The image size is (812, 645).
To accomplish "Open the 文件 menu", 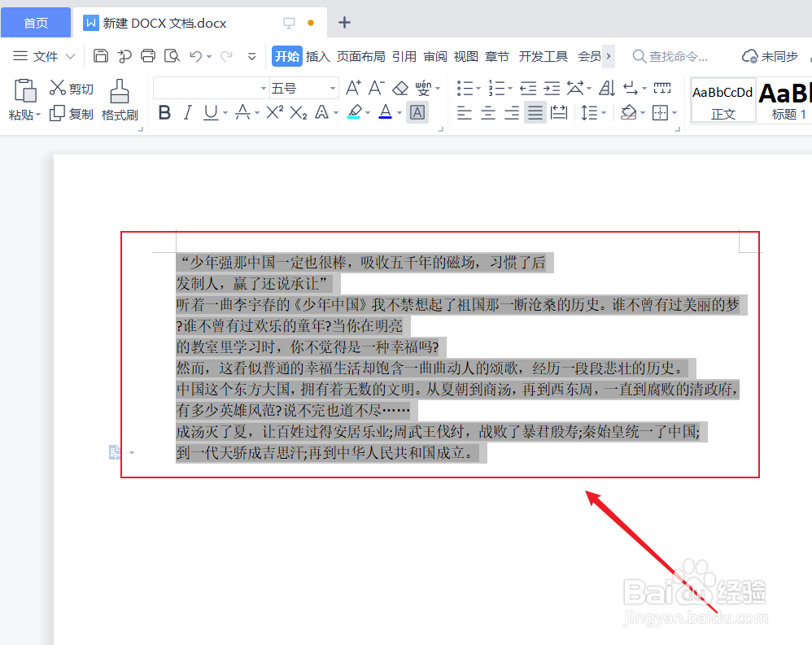I will click(41, 56).
